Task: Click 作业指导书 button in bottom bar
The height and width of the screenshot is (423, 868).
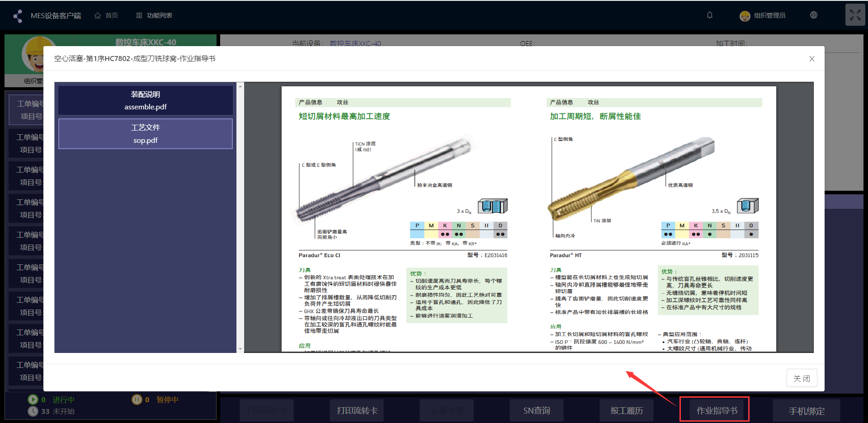Action: tap(717, 410)
